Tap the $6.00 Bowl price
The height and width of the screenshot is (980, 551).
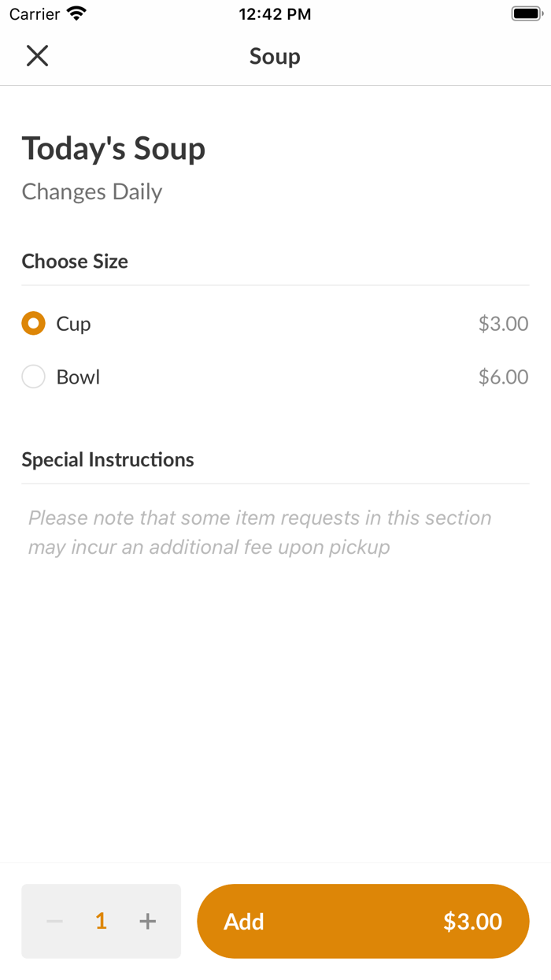503,377
